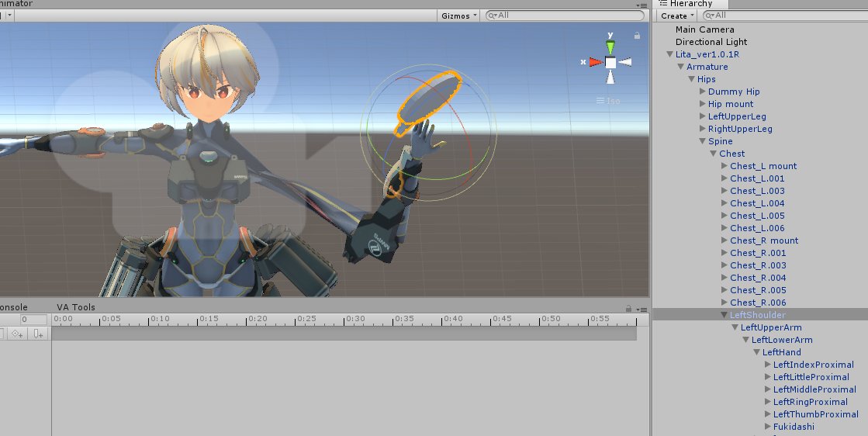
Task: Click the white center cube of the scene gizmo
Action: click(610, 63)
